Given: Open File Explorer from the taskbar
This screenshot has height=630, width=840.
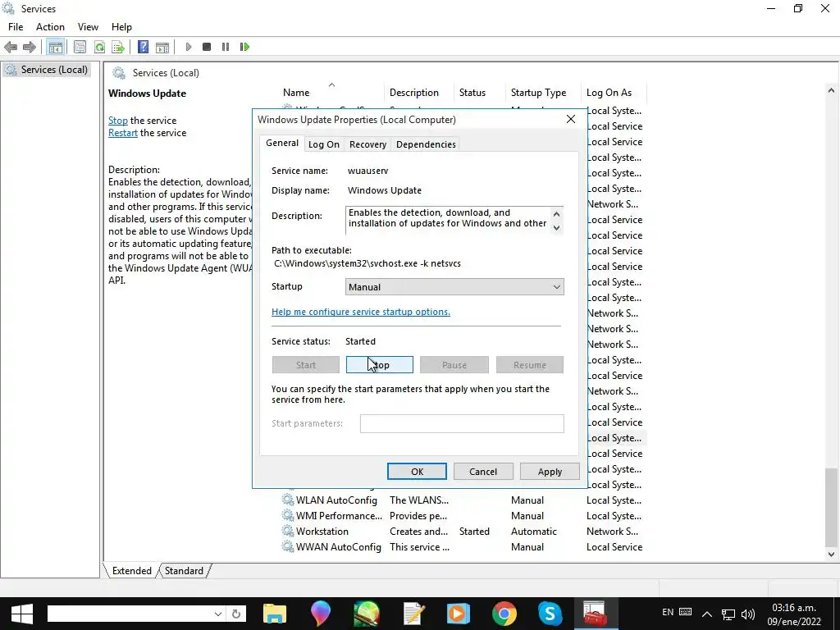Looking at the screenshot, I should point(275,614).
